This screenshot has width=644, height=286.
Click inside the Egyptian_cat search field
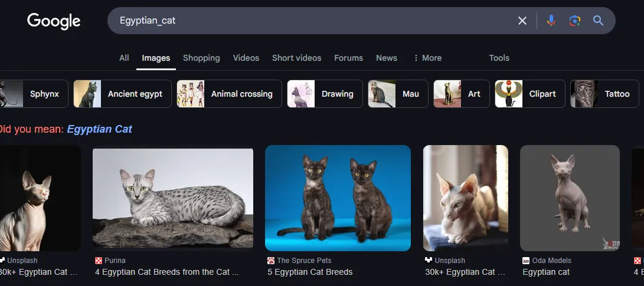(312, 21)
